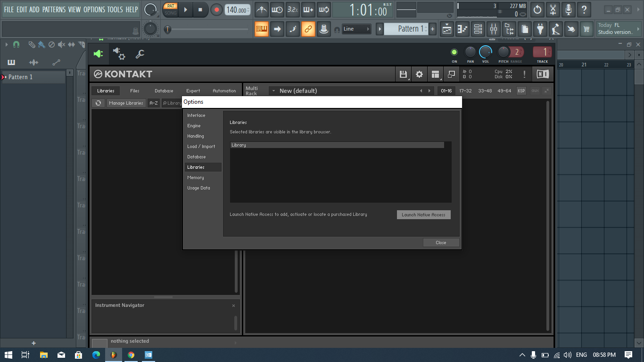Close the Options dialog with the Close button

coord(441,242)
